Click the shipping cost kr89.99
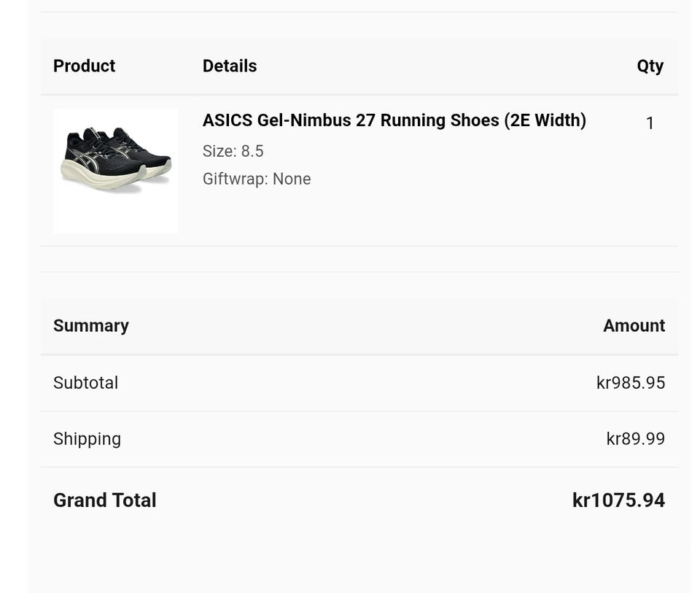 tap(635, 438)
